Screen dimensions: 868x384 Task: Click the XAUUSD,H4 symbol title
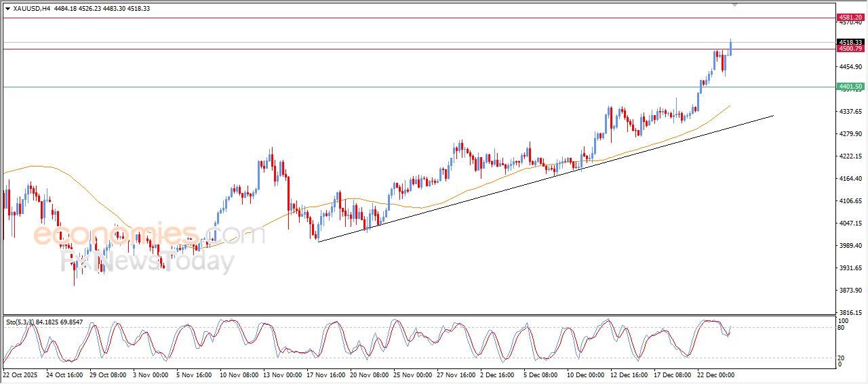[32, 9]
